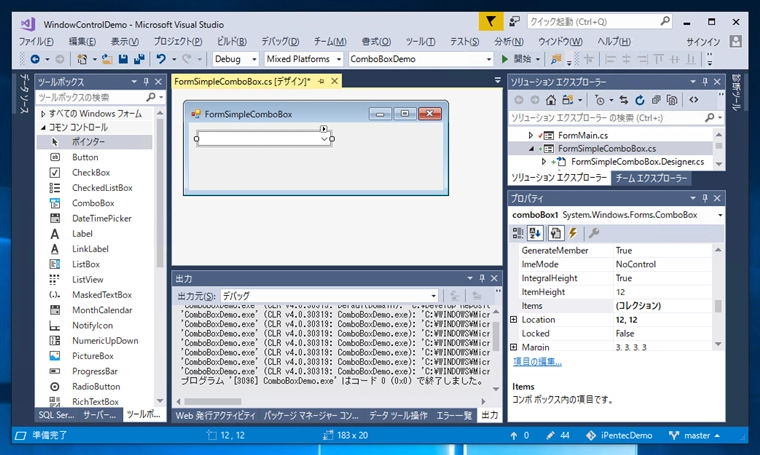760x455 pixels.
Task: Click the Sync with Active Document icon
Action: (624, 100)
